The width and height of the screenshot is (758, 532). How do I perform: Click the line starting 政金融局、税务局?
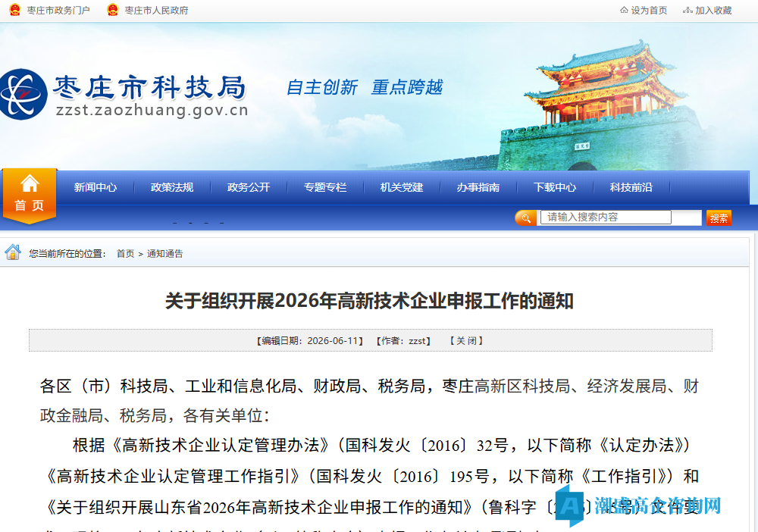[155, 415]
